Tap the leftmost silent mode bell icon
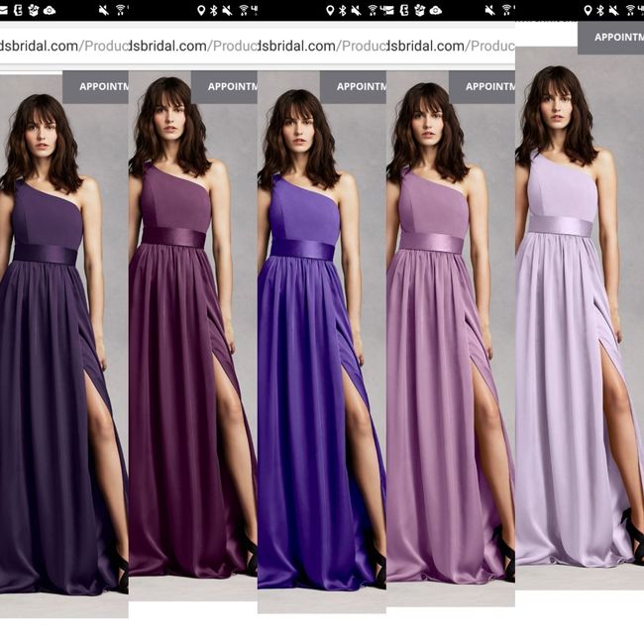The height and width of the screenshot is (644, 644). tap(104, 10)
